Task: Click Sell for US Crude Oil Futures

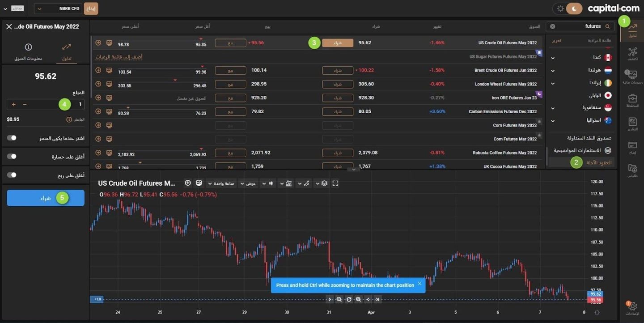Action: tap(231, 43)
